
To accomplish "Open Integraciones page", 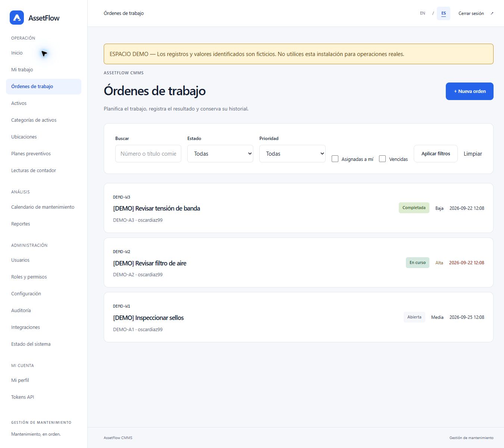I will coord(44,327).
